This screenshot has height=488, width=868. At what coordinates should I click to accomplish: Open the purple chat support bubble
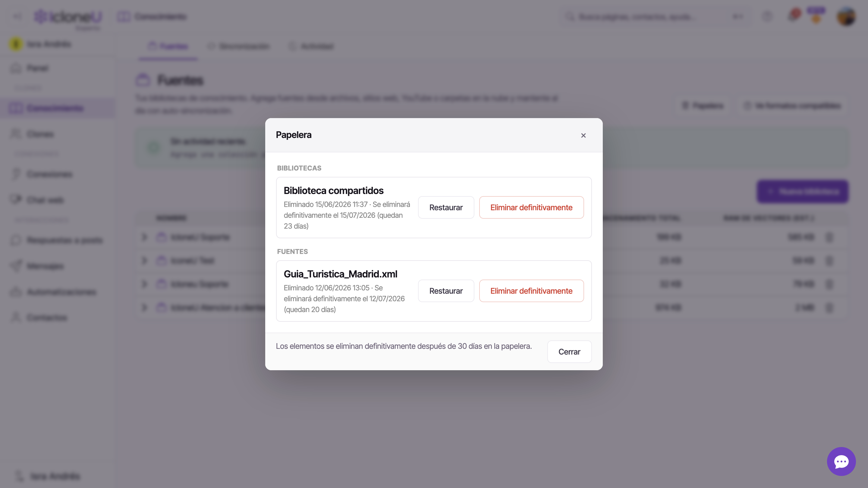coord(841,461)
